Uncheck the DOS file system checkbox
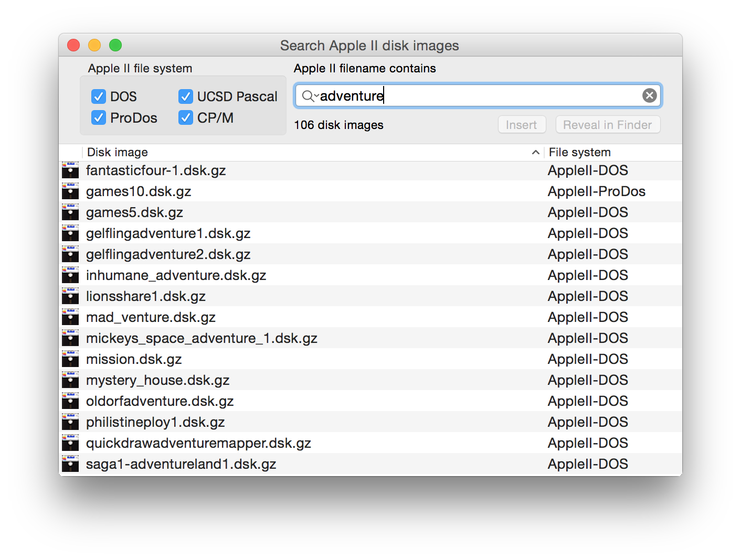This screenshot has width=741, height=560. click(99, 96)
